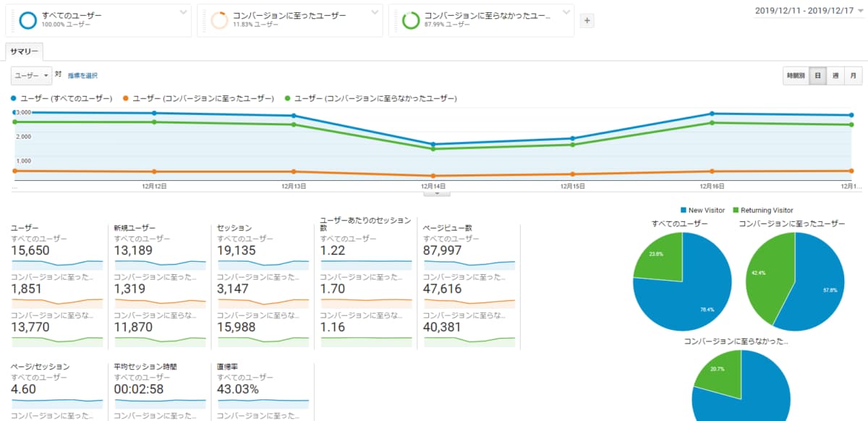Image resolution: width=868 pixels, height=421 pixels.
Task: Switch chart to 時間別 view
Action: click(796, 75)
